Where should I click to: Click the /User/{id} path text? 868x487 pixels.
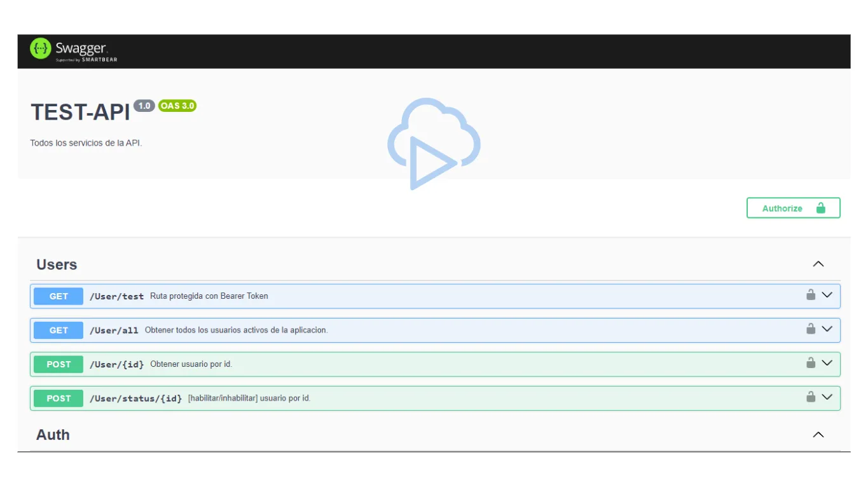116,364
